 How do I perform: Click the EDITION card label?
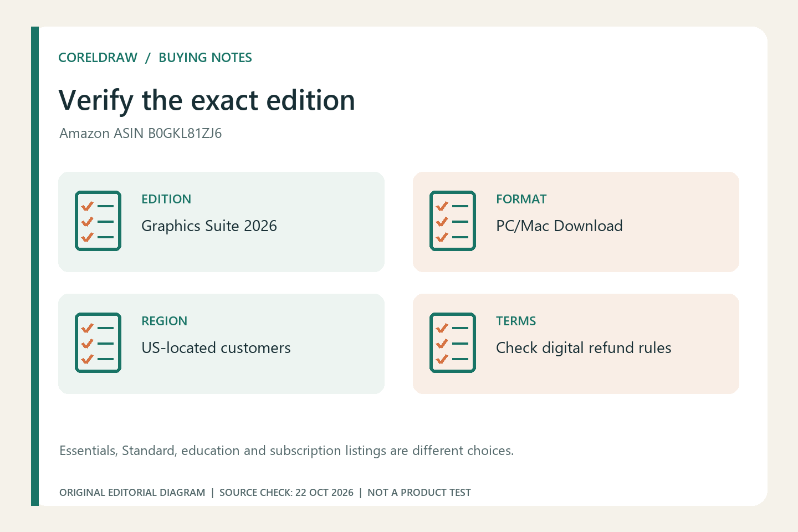pos(166,199)
